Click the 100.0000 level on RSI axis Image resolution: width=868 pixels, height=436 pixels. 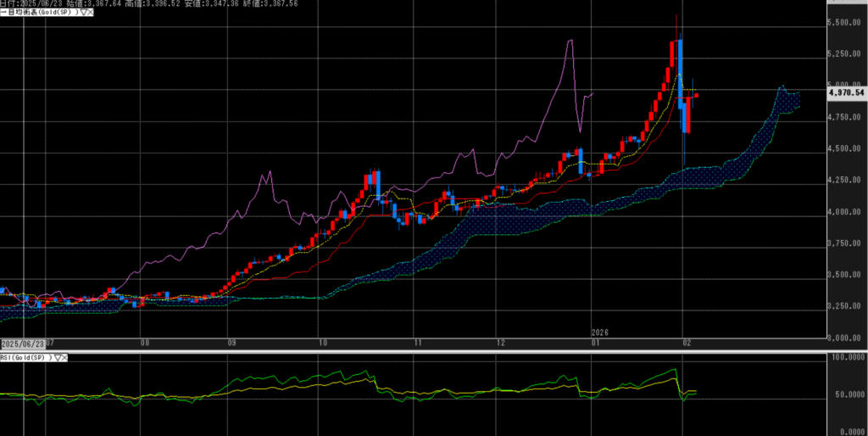point(846,359)
